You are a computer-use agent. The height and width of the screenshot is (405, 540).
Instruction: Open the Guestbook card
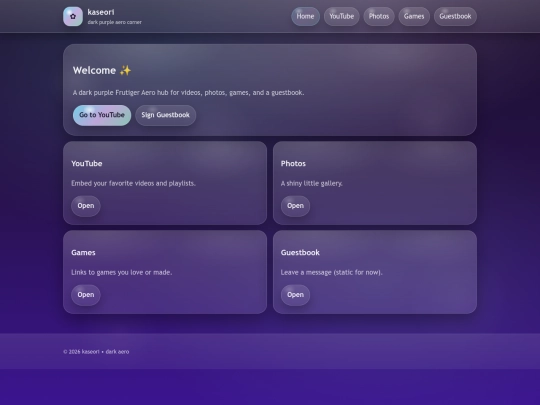click(x=295, y=295)
